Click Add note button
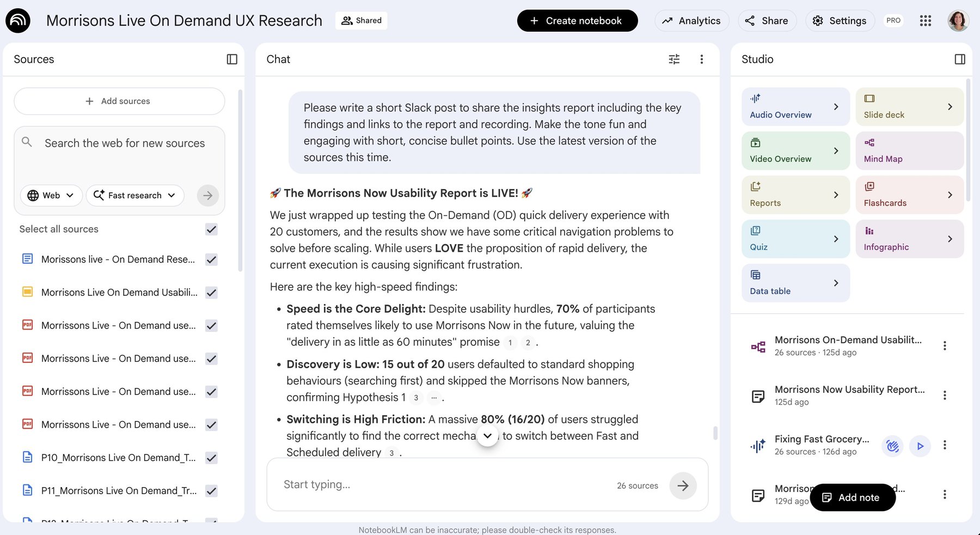The image size is (980, 535). click(853, 497)
